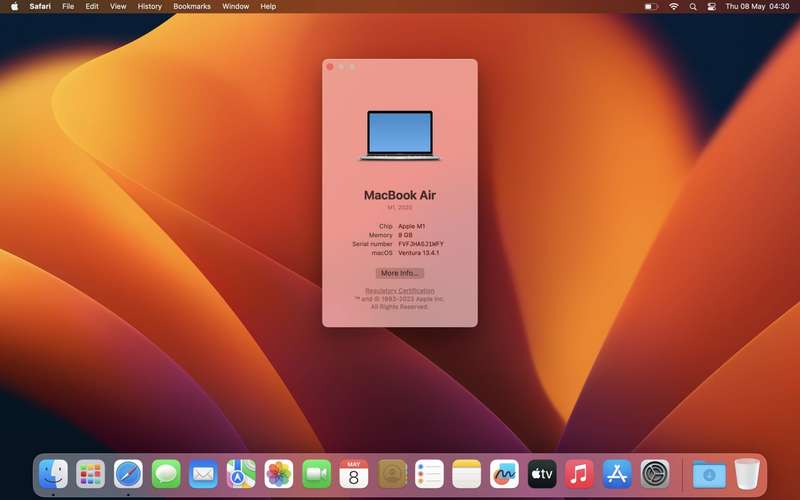The width and height of the screenshot is (800, 500).
Task: Open the Trash in the Dock
Action: (x=747, y=474)
